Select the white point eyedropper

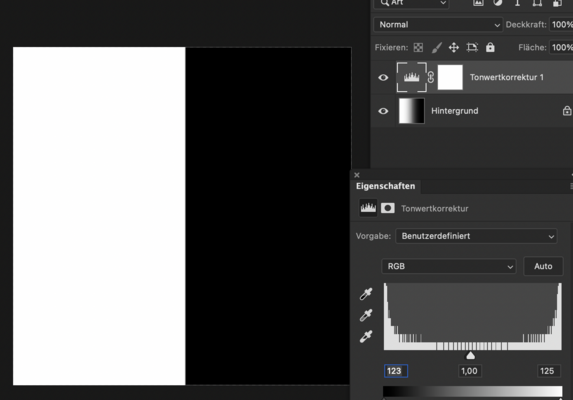(x=366, y=336)
